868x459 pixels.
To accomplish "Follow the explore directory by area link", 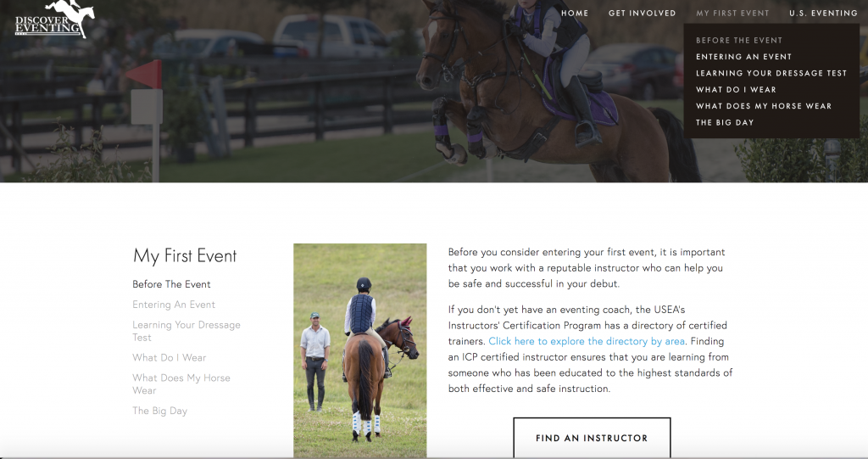I will [x=587, y=341].
